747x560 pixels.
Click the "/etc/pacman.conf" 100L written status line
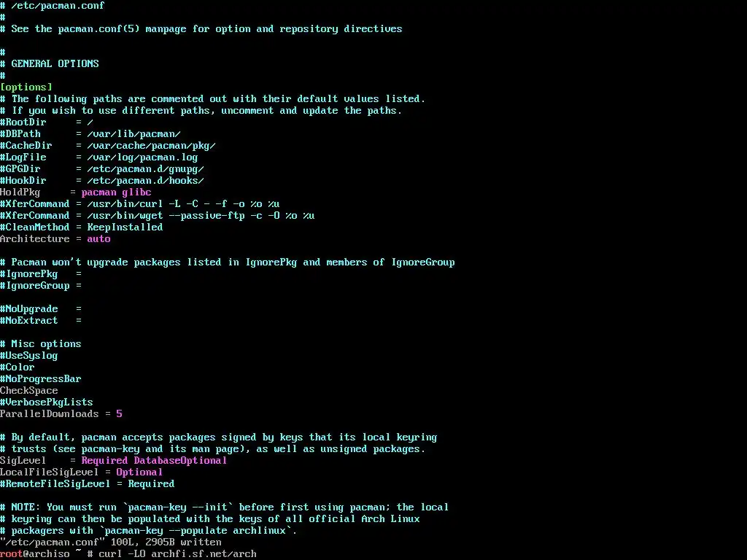pos(111,542)
